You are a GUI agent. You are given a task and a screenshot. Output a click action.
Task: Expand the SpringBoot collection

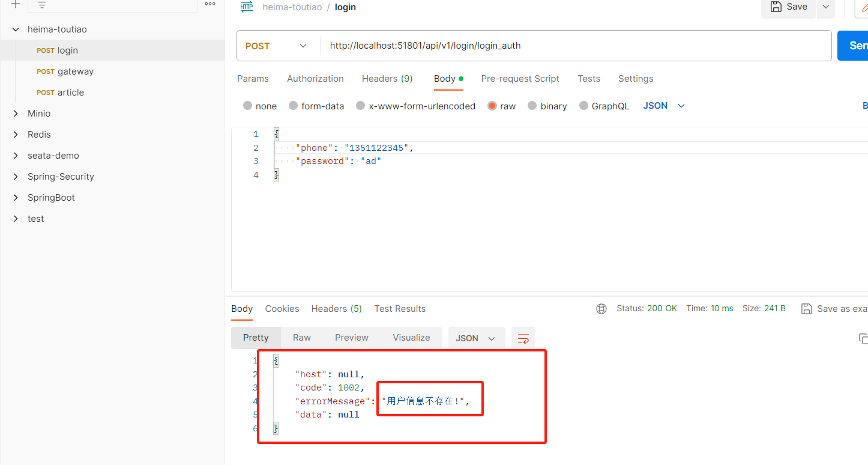coord(16,198)
